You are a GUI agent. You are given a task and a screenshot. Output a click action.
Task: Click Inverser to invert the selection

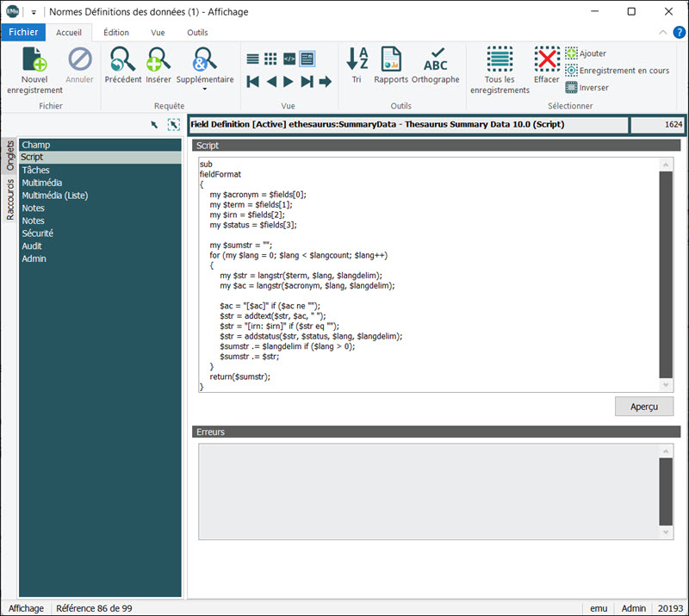[587, 88]
